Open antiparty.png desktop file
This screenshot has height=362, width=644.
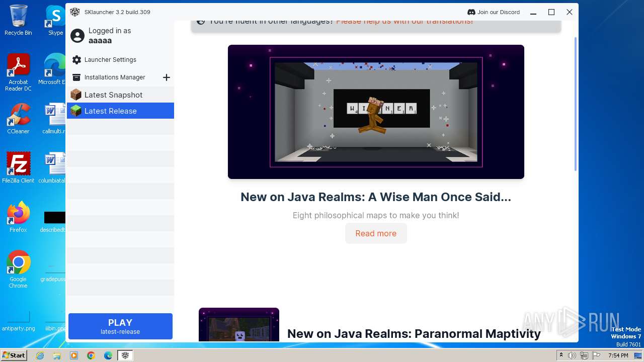click(18, 320)
